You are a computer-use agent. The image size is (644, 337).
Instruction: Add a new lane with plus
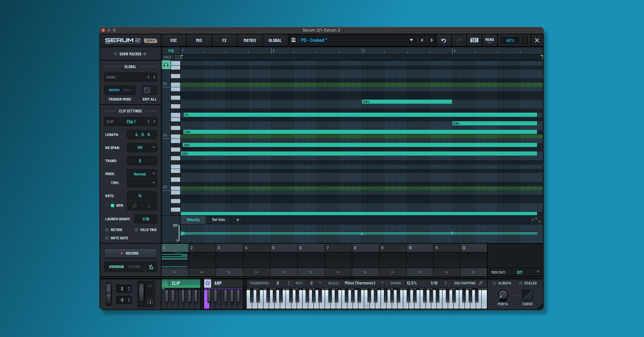(x=237, y=220)
